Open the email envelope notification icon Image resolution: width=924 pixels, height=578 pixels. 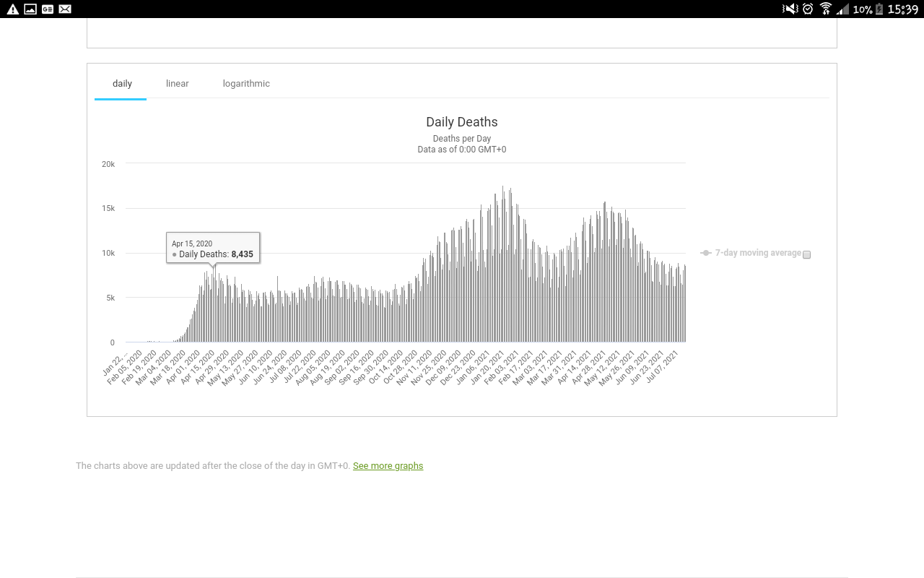[65, 9]
